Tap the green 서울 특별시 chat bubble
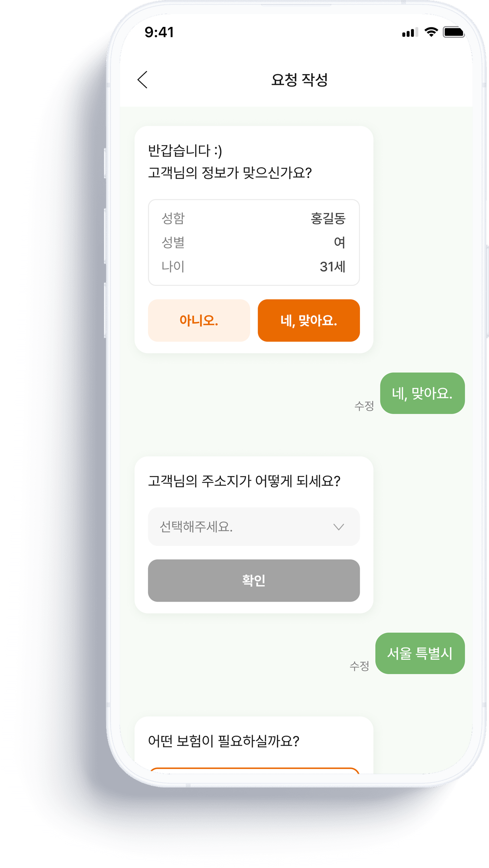This screenshot has width=489, height=868. click(420, 653)
